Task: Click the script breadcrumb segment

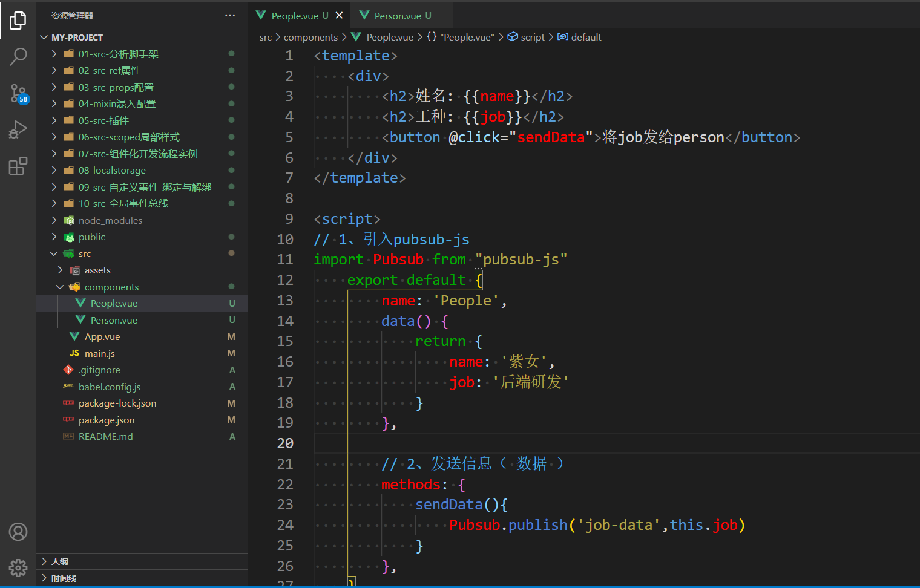Action: [x=526, y=38]
